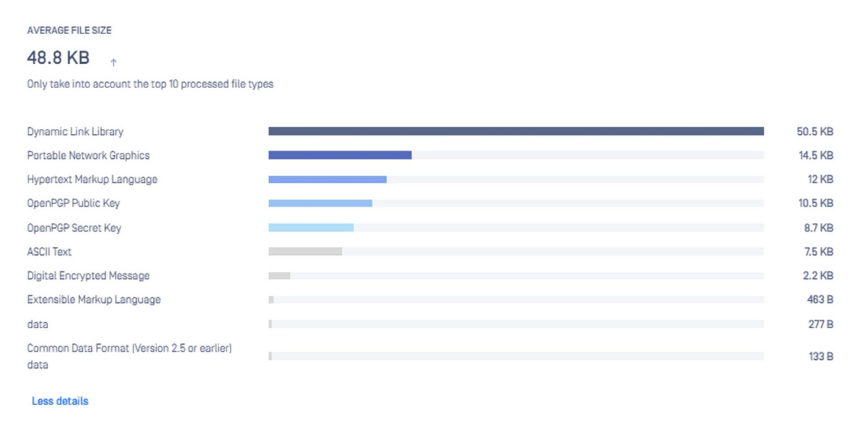Select the OpenPGP Public Key bar
Viewport: 868px width, 434px height.
coord(320,203)
